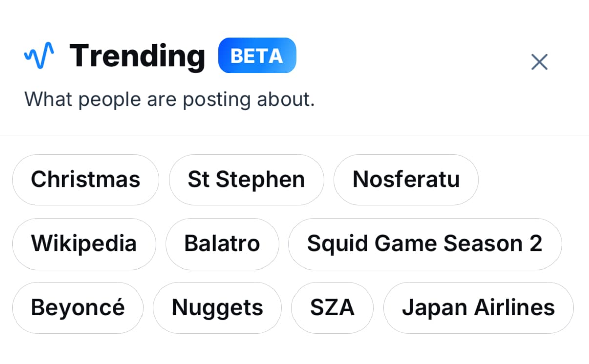View posts about Beyoncé
The width and height of the screenshot is (589, 364).
pos(78,307)
